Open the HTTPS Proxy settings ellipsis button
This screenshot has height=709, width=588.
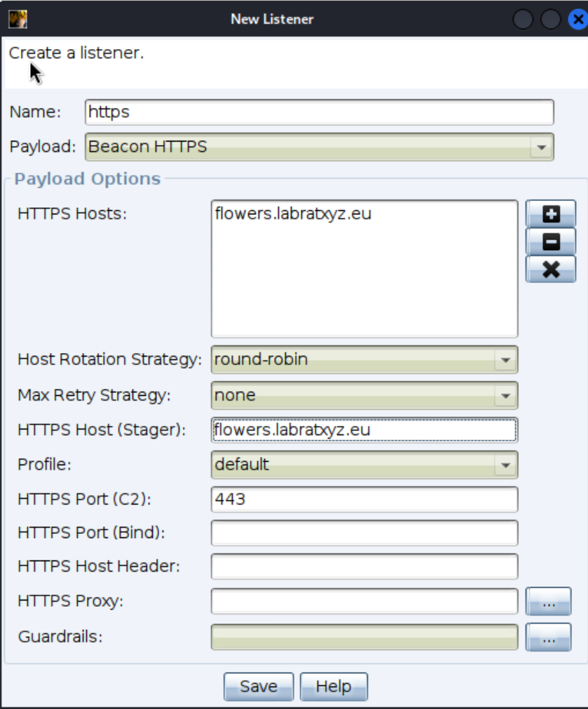549,601
